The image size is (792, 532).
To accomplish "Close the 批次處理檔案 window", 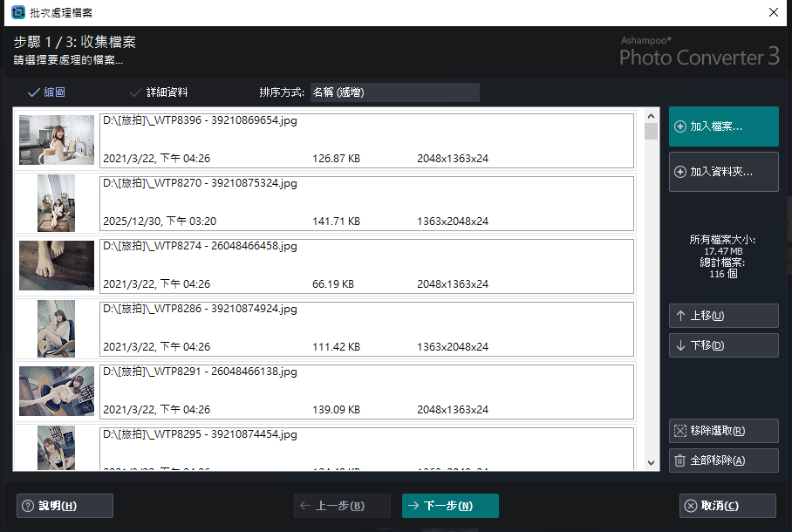I will point(773,12).
